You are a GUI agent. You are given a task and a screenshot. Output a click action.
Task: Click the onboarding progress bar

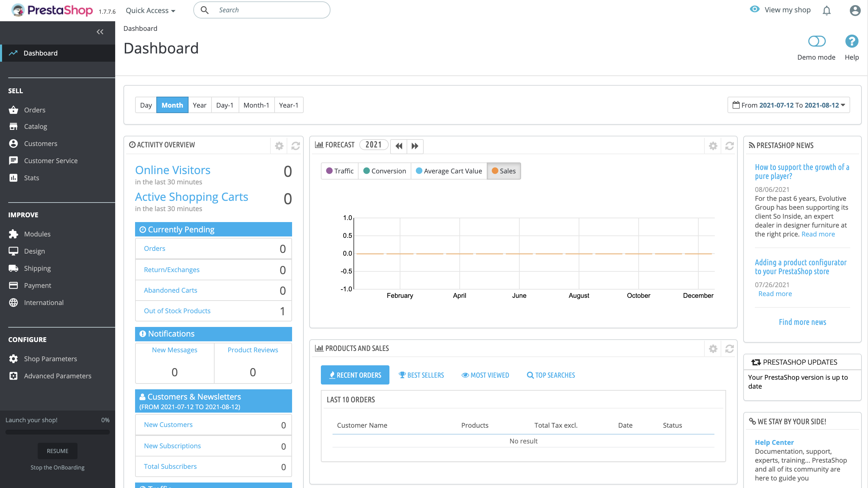(x=57, y=432)
